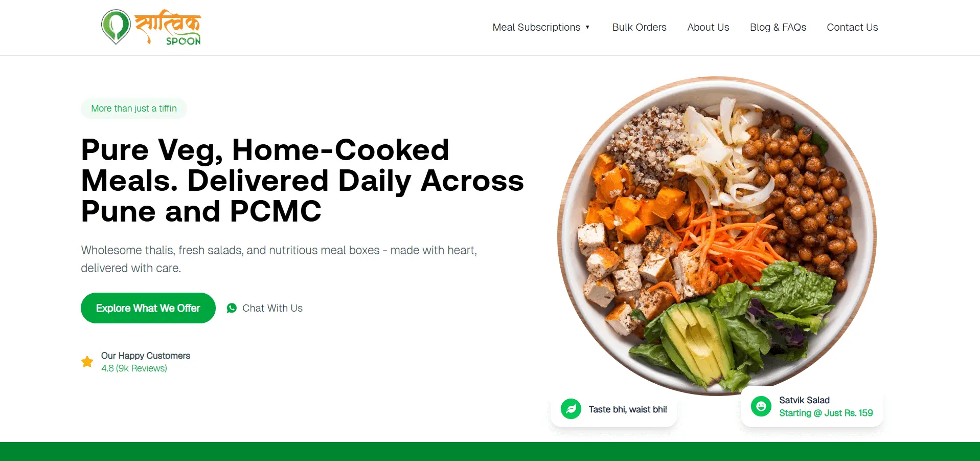Click the yellow star rating icon

tap(87, 362)
